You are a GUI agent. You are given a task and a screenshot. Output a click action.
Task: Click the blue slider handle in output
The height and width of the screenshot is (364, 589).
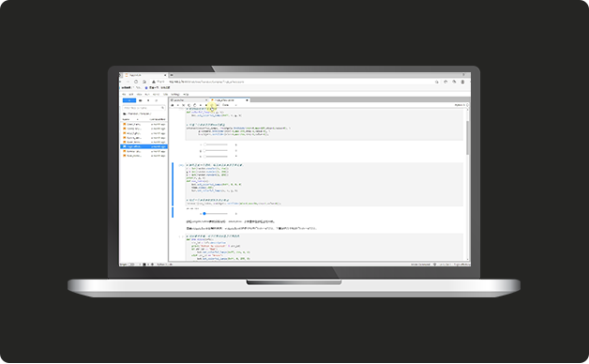[204, 213]
